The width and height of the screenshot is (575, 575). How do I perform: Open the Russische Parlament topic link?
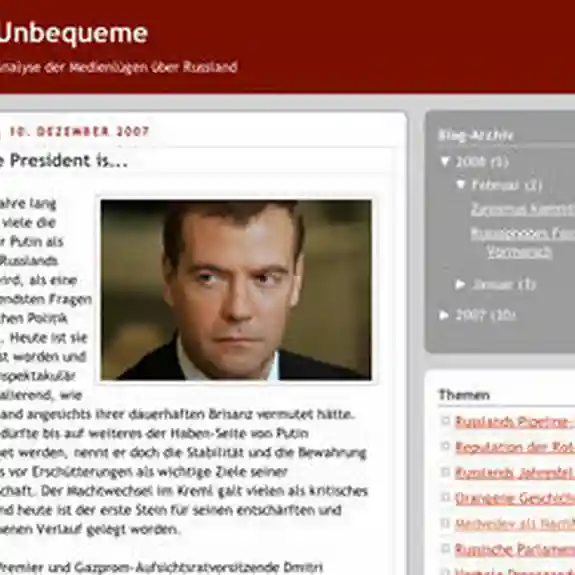coord(515,549)
